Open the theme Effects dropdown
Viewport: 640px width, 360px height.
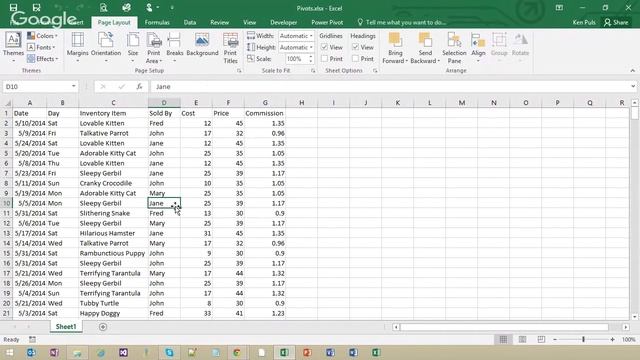click(42, 59)
